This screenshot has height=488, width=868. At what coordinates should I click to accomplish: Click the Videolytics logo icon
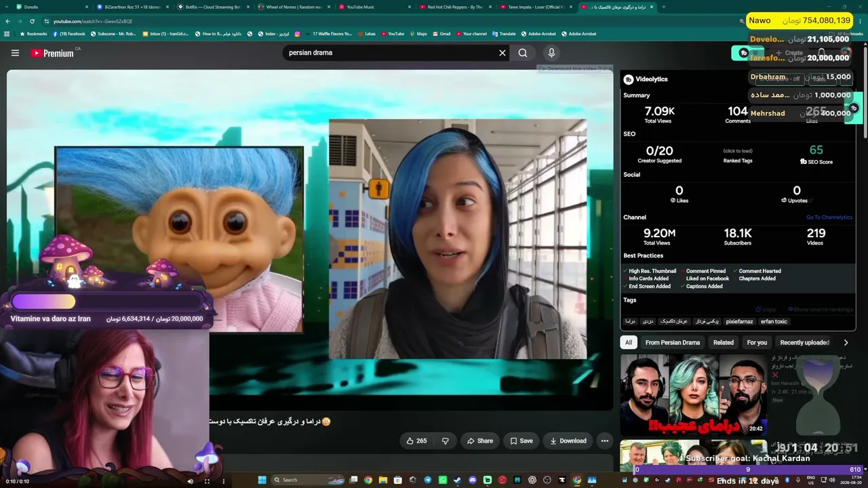(x=629, y=79)
